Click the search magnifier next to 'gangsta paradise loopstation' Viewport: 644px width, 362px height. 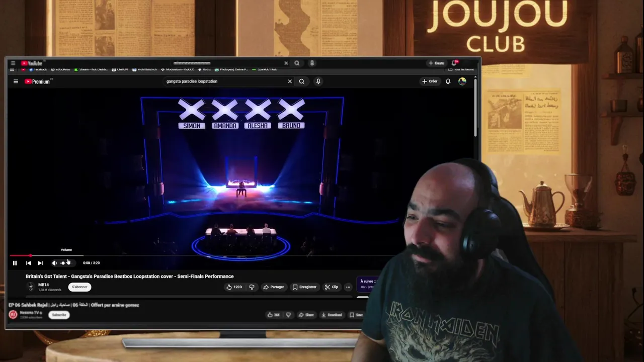301,81
